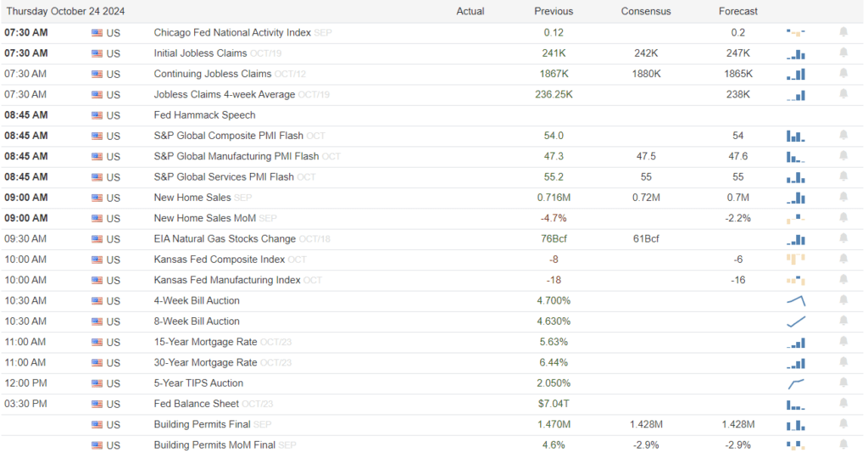868x453 pixels.
Task: Click the bell icon for New Home Sales MoM
Action: tap(843, 219)
